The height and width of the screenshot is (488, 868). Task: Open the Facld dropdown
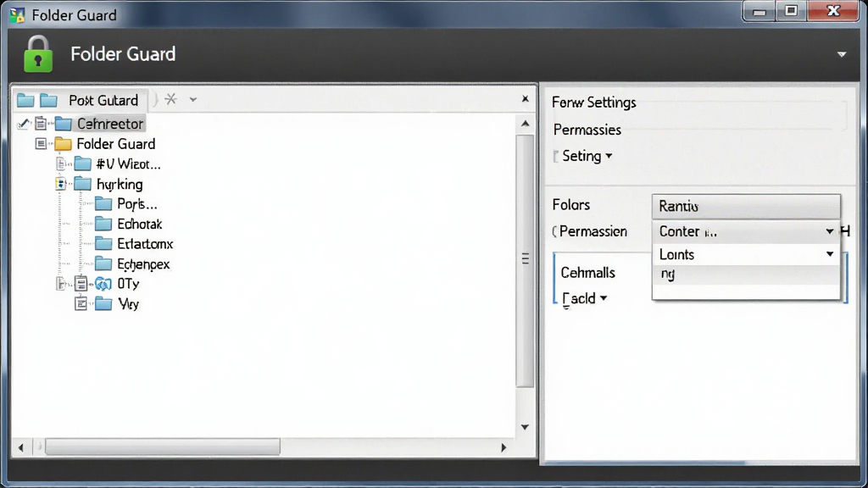click(585, 299)
